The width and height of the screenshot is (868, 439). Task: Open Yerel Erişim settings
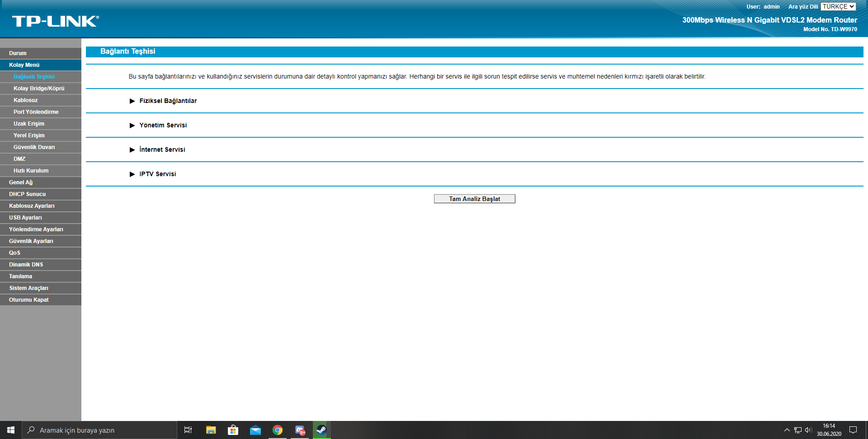click(x=41, y=135)
